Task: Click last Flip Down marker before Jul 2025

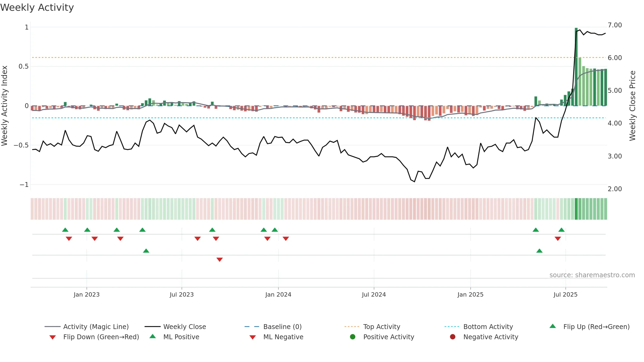Action: pos(558,239)
